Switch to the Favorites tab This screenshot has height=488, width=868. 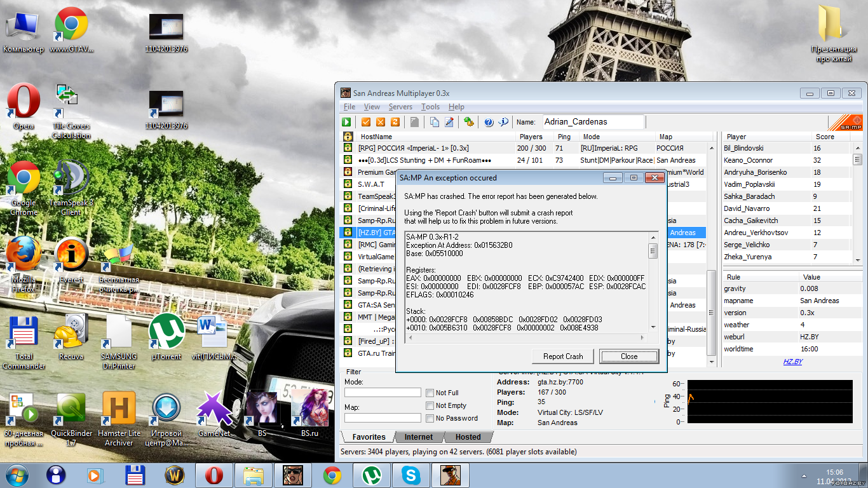click(369, 437)
